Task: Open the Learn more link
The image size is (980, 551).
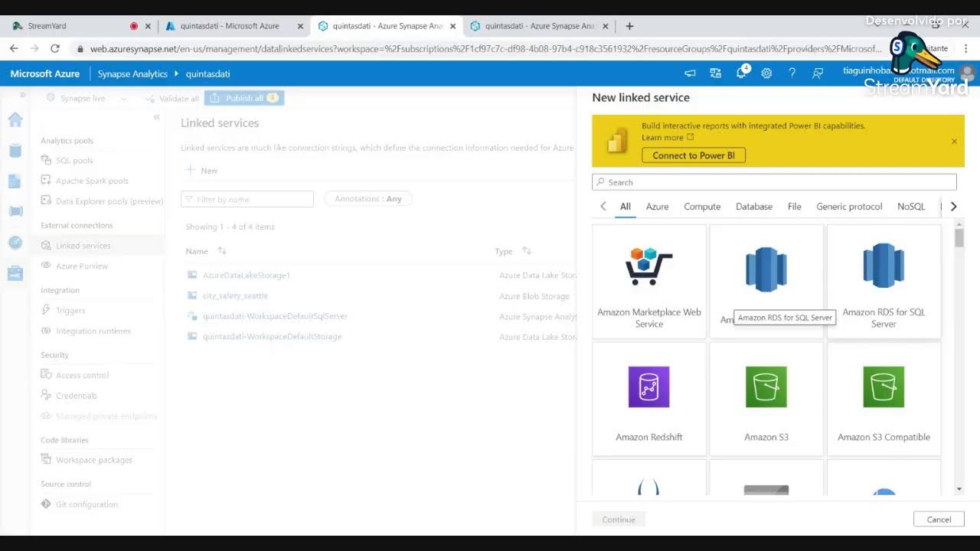Action: point(668,138)
